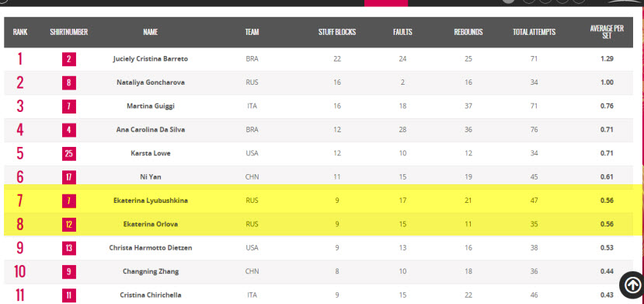Select the active pink tab in top bar
Screen dimensions: 644x304
click(386, 3)
